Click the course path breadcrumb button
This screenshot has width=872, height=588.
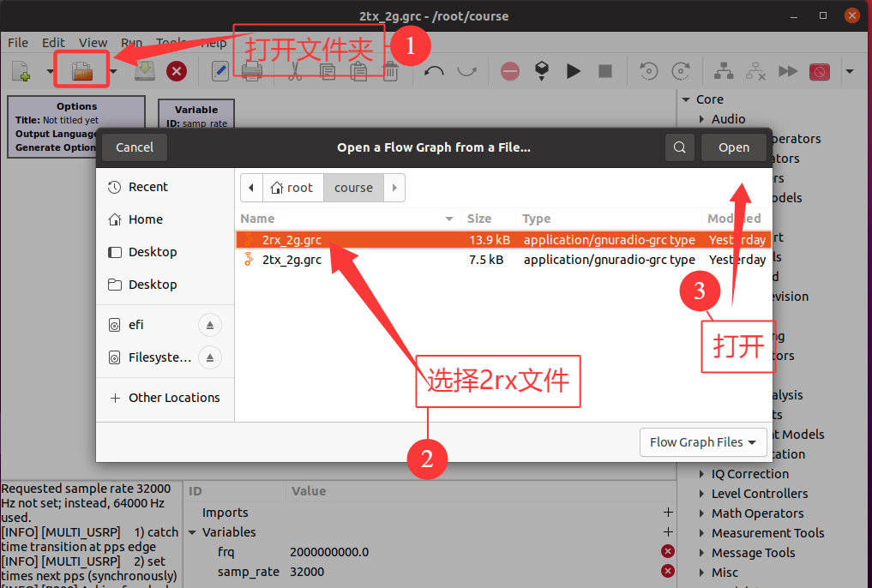tap(354, 188)
